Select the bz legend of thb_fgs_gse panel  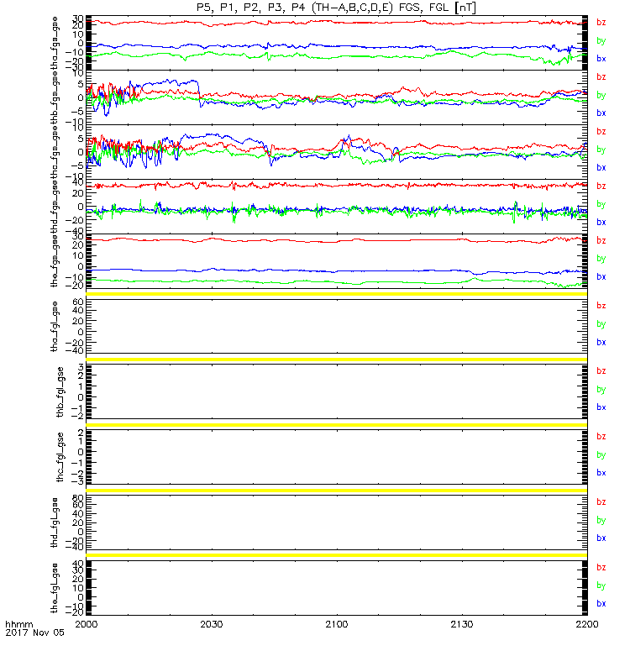pyautogui.click(x=601, y=76)
